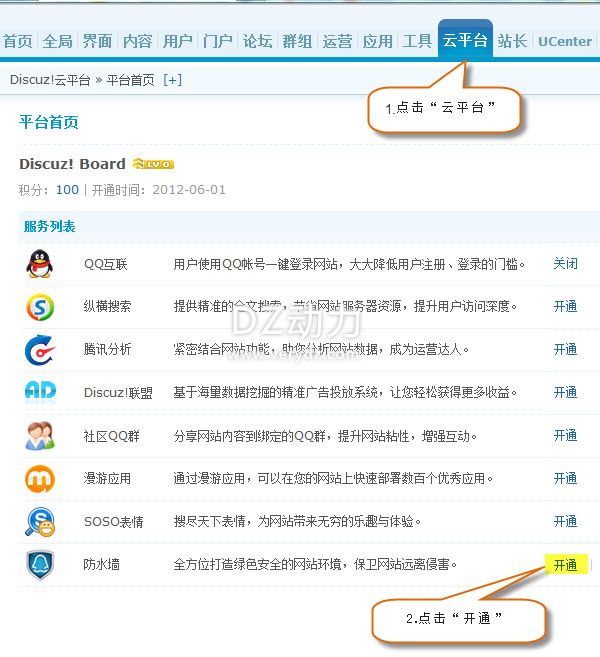Select the 应用 tab
Screen dimensions: 600x657
[x=378, y=41]
